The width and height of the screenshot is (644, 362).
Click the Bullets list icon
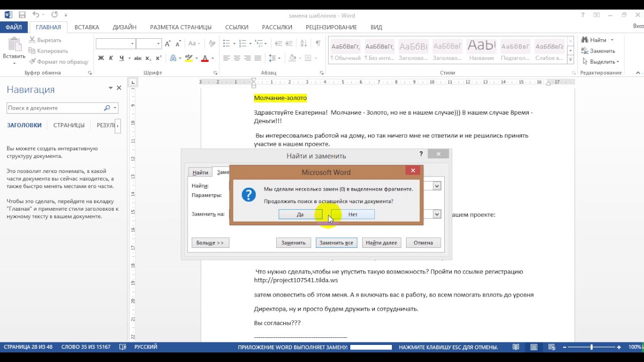point(226,44)
